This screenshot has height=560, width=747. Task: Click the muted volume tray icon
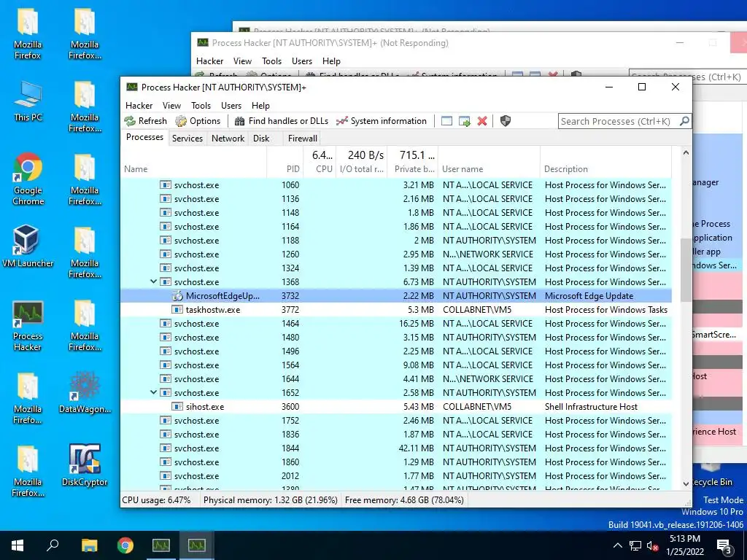(x=653, y=545)
